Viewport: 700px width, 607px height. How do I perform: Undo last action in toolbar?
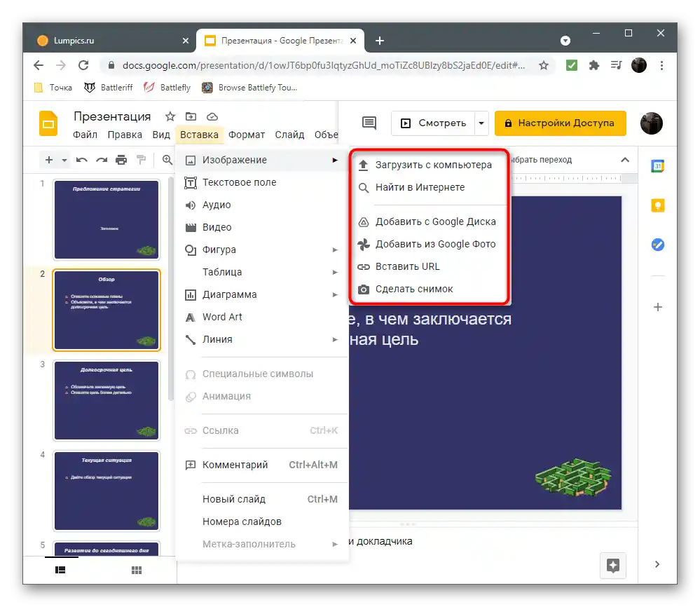82,160
